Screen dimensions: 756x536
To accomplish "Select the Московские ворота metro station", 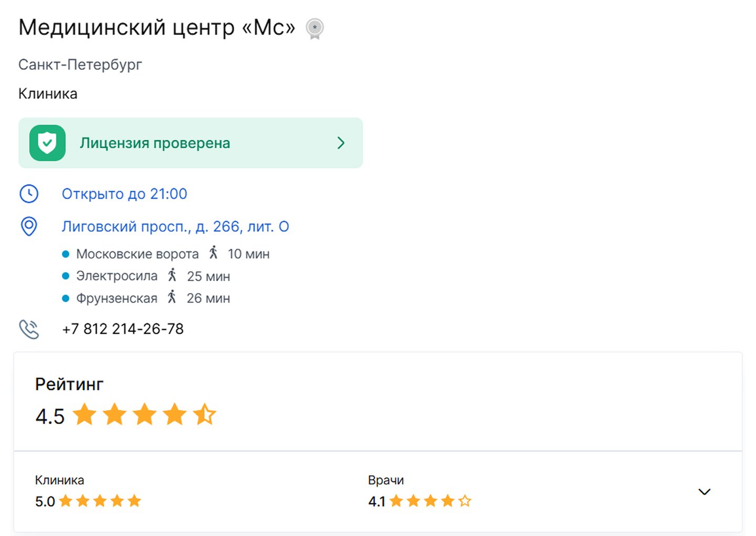I will [138, 254].
